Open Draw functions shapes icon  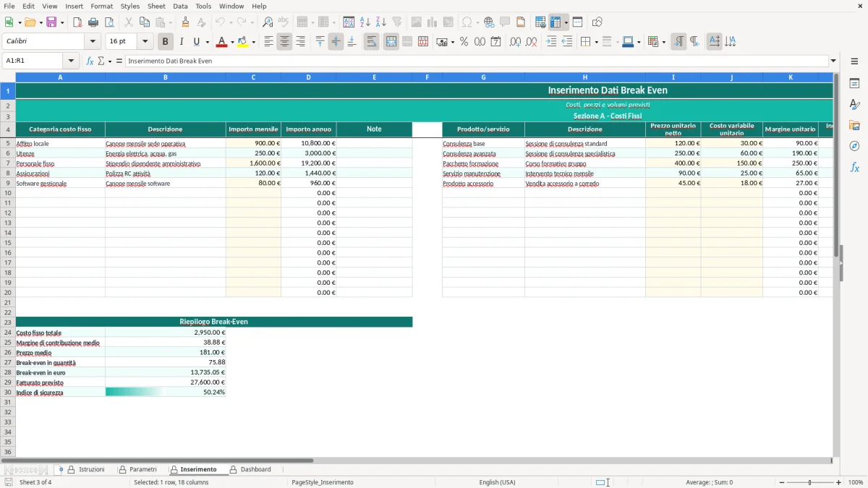597,22
